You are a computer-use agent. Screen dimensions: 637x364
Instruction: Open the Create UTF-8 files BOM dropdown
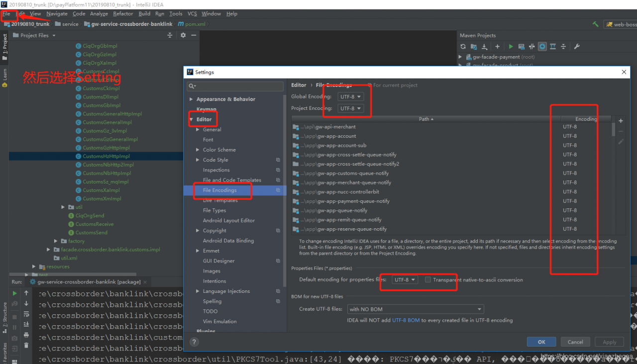tap(416, 309)
